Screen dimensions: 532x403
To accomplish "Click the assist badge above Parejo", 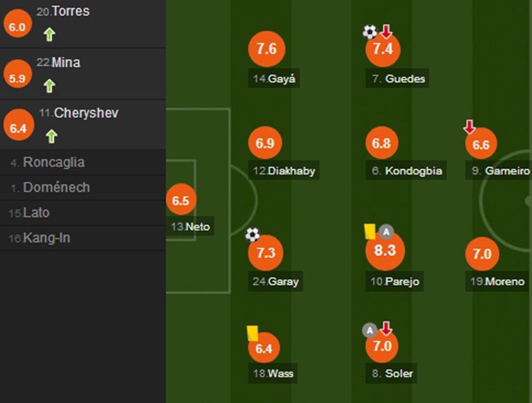I will [x=386, y=232].
